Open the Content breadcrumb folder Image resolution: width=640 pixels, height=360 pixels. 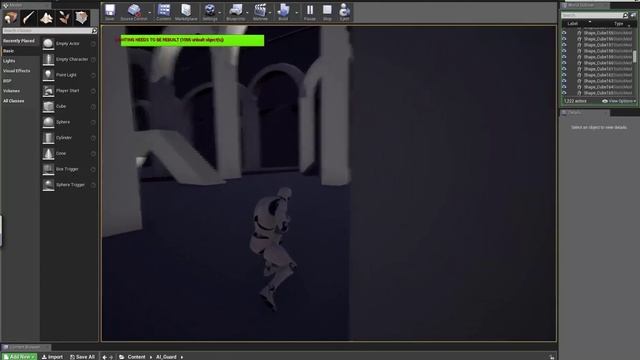136,357
